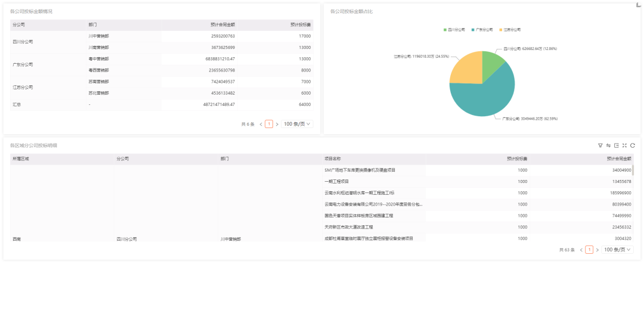Viewport: 644px width, 314px height.
Task: Click 所属区域 column header in detail table
Action: (62, 159)
